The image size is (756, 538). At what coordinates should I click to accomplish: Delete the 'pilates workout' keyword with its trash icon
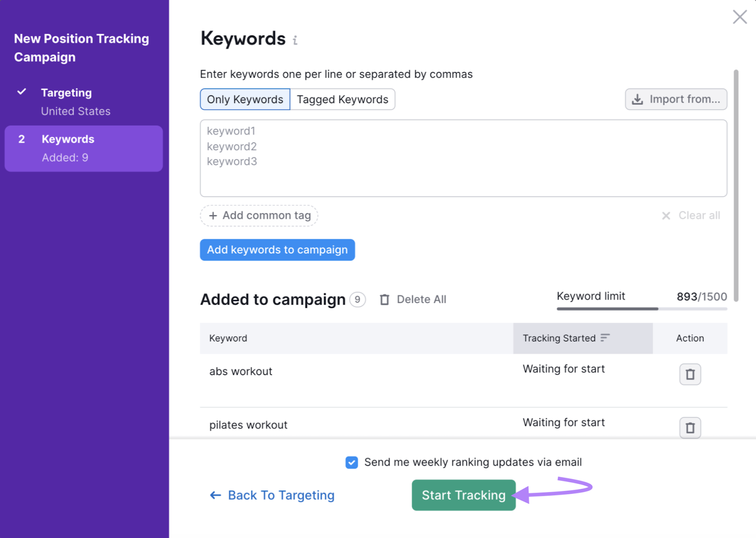point(690,427)
